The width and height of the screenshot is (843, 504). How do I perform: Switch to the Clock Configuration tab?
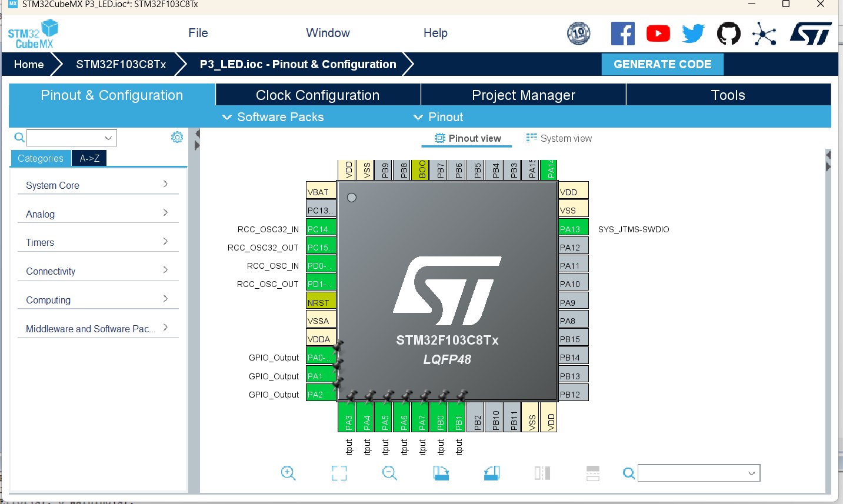[x=318, y=95]
